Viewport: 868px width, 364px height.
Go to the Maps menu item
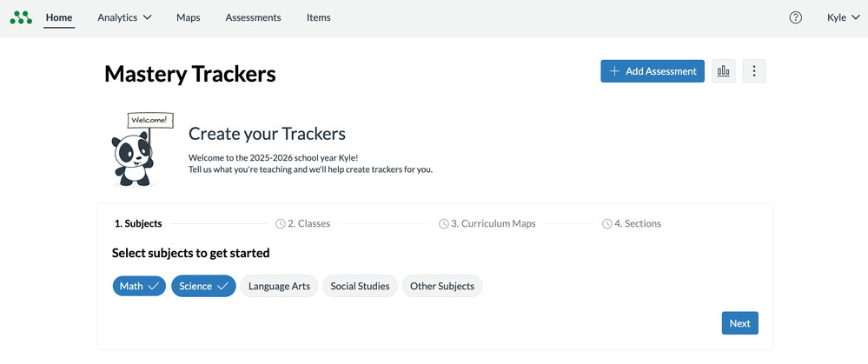188,17
